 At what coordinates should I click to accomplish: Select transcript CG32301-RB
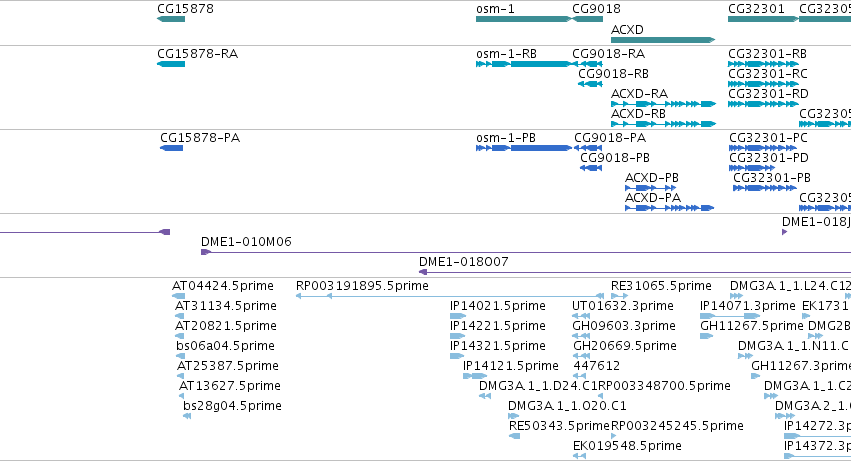(x=763, y=64)
